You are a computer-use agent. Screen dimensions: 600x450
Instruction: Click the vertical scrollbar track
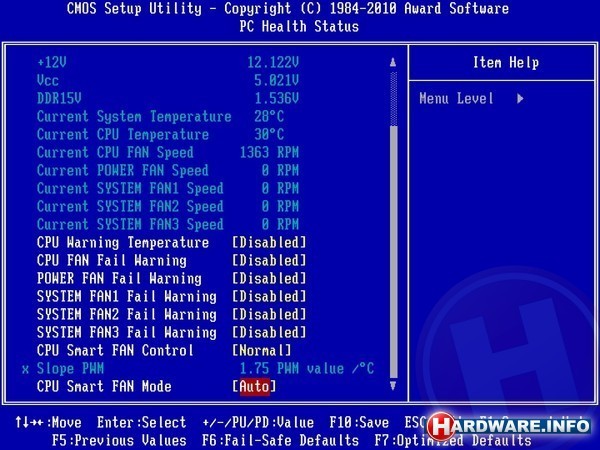(x=393, y=250)
